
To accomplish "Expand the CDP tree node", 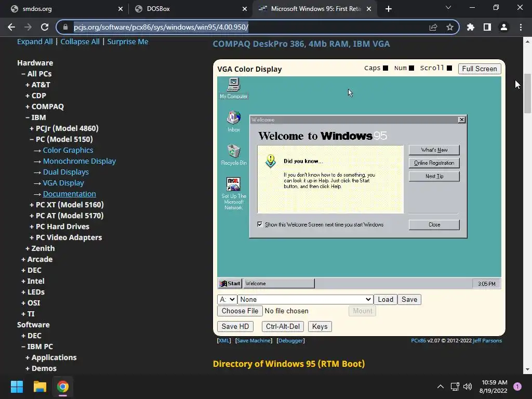I will tap(36, 96).
